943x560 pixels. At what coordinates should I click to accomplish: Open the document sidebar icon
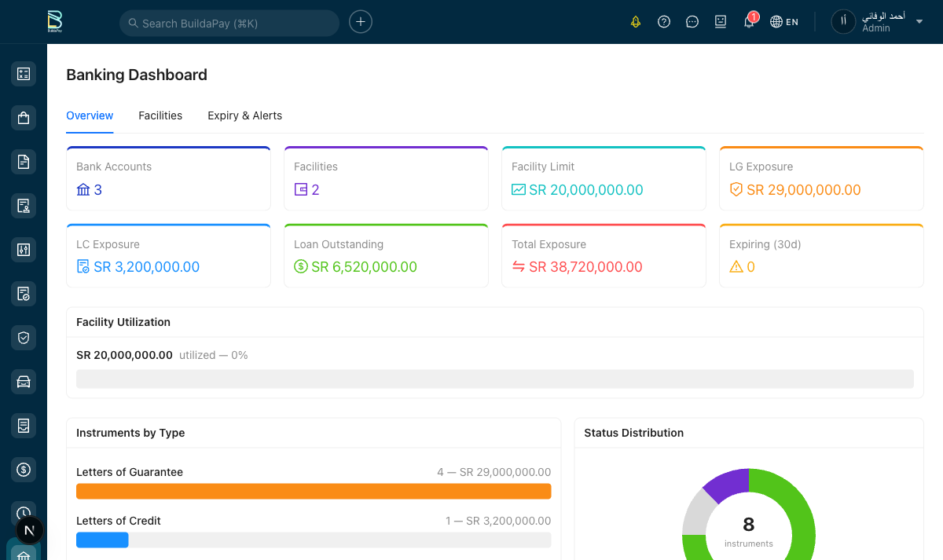click(x=24, y=162)
